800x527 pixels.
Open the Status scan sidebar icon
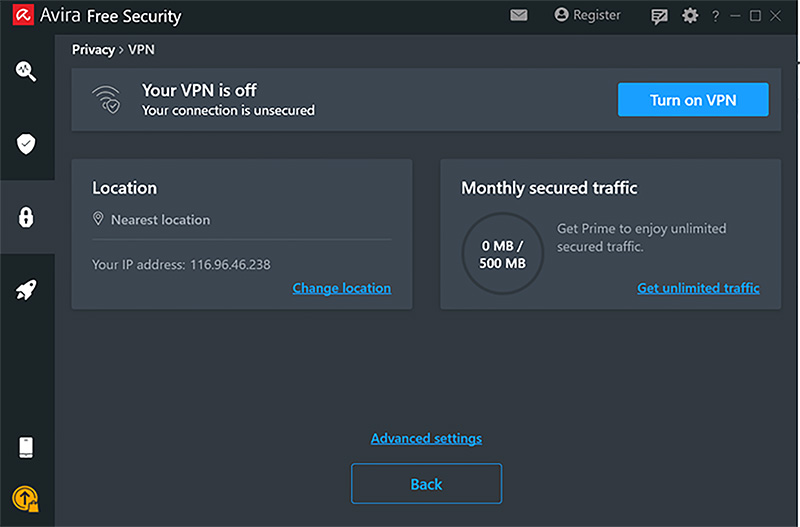(x=26, y=71)
